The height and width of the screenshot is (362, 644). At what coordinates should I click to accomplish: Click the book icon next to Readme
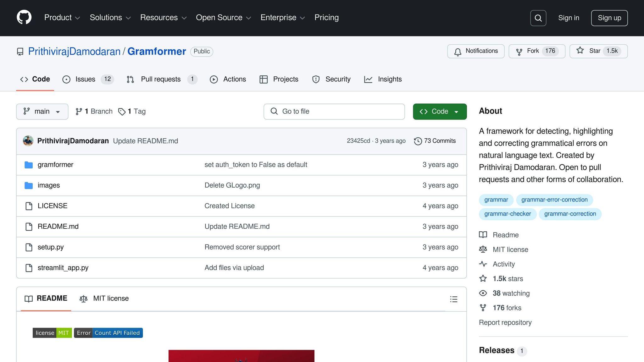483,235
